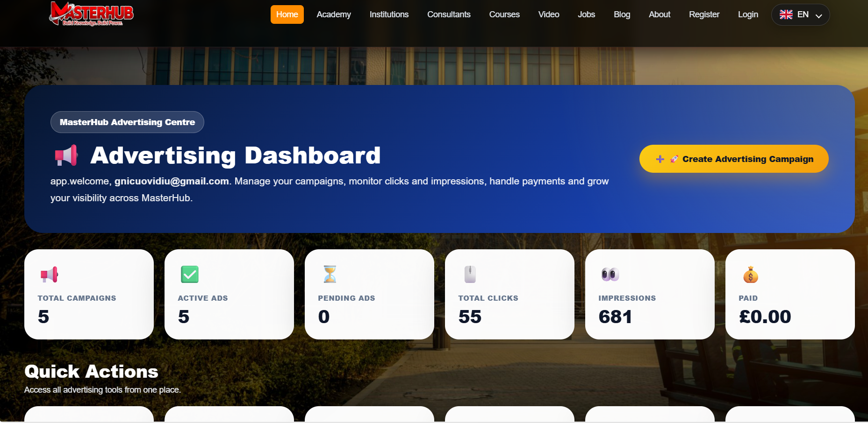Click the mouse icon in Total Clicks card
868x423 pixels.
tap(470, 275)
